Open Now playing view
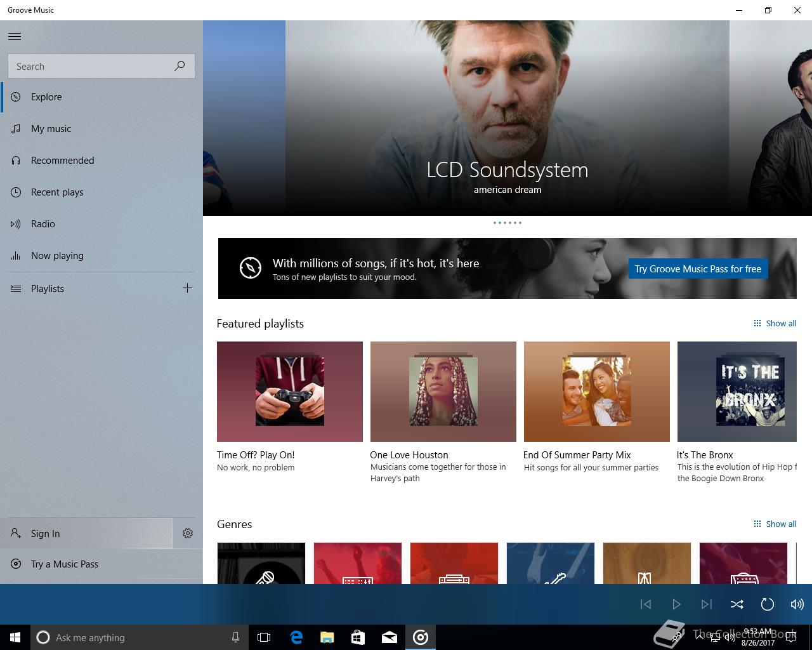 (x=101, y=256)
